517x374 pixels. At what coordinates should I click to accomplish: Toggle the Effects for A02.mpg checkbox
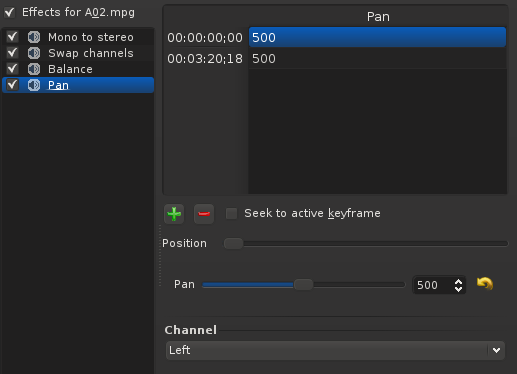[9, 13]
